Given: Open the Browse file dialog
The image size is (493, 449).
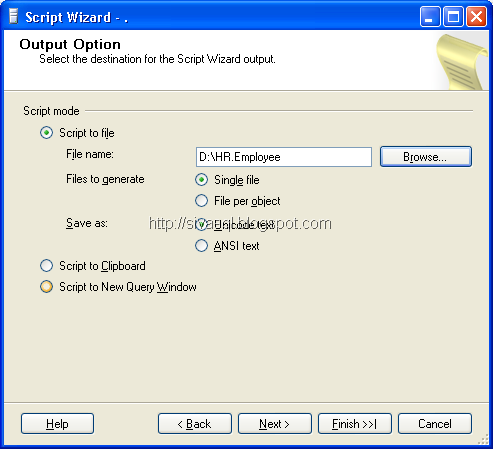Looking at the screenshot, I should [426, 157].
